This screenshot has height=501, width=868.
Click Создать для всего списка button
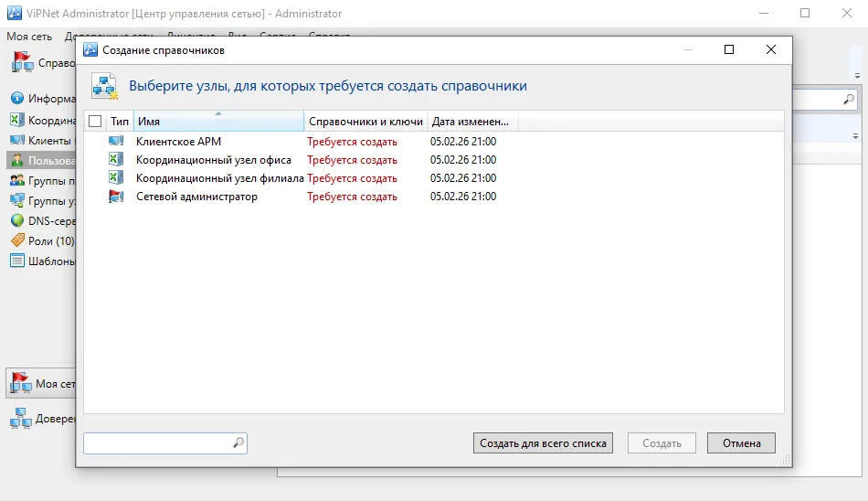(543, 443)
